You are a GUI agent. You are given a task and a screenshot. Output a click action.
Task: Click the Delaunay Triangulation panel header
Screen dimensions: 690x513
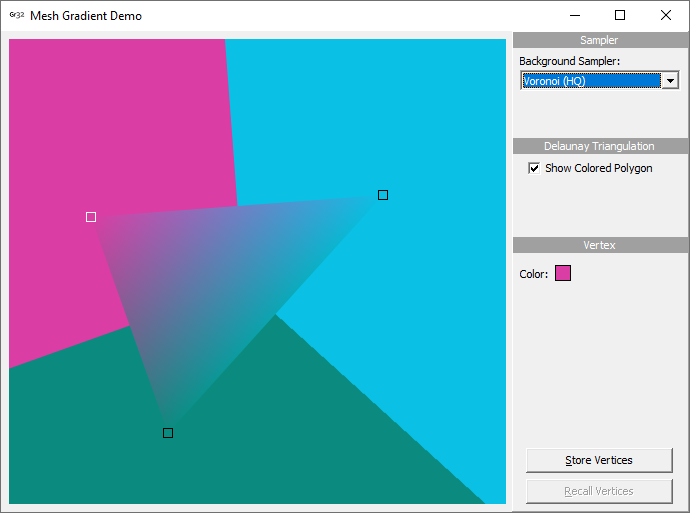coord(600,146)
